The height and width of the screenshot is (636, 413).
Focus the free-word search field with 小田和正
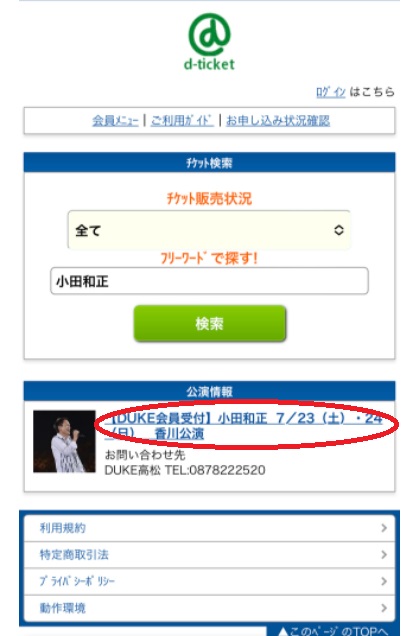click(x=209, y=281)
